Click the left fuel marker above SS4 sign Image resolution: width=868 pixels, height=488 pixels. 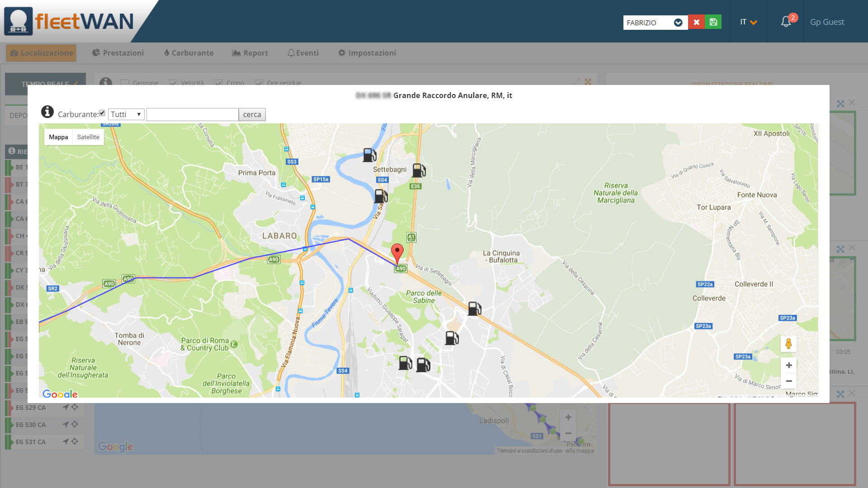pos(405,363)
